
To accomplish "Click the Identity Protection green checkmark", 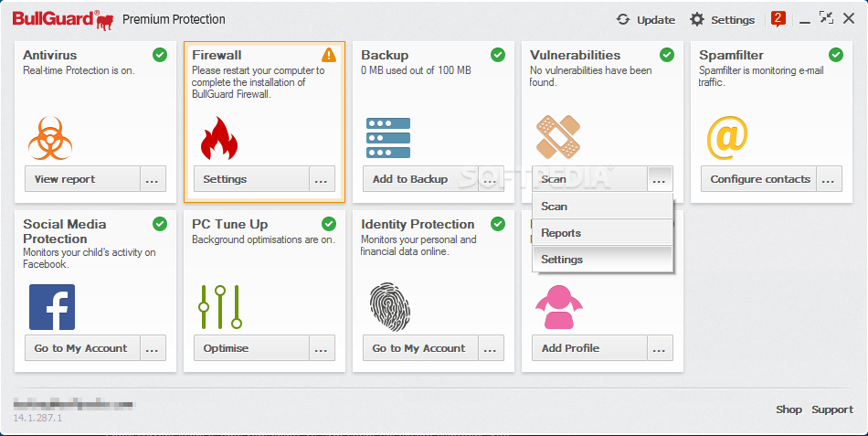I will (x=498, y=224).
